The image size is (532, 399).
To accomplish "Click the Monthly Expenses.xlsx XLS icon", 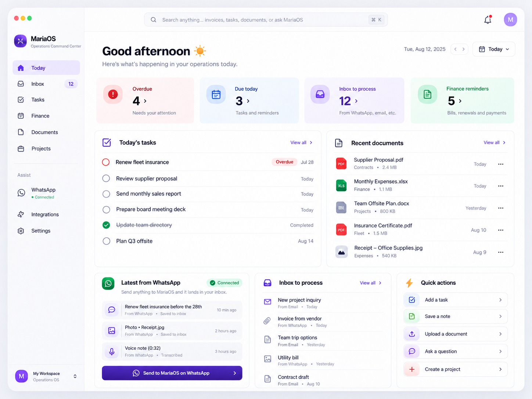I will click(x=341, y=186).
